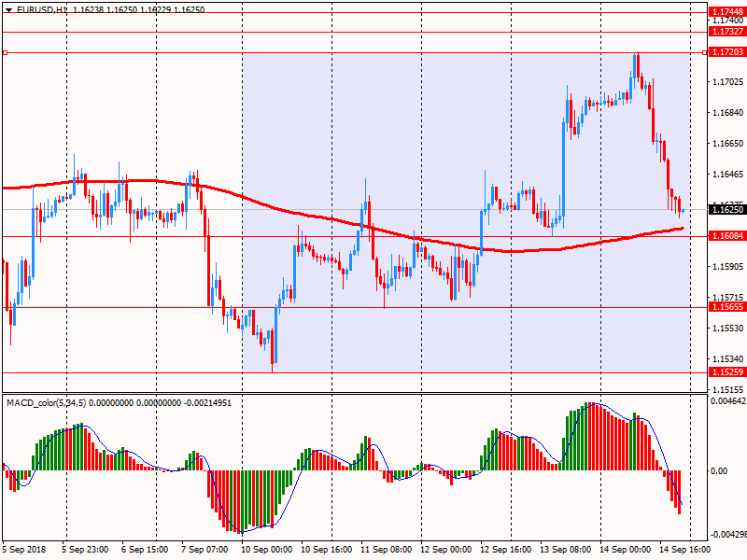Screen dimensions: 747x560
Task: Click the 12 Sep 00:00 time label
Action: [x=446, y=550]
